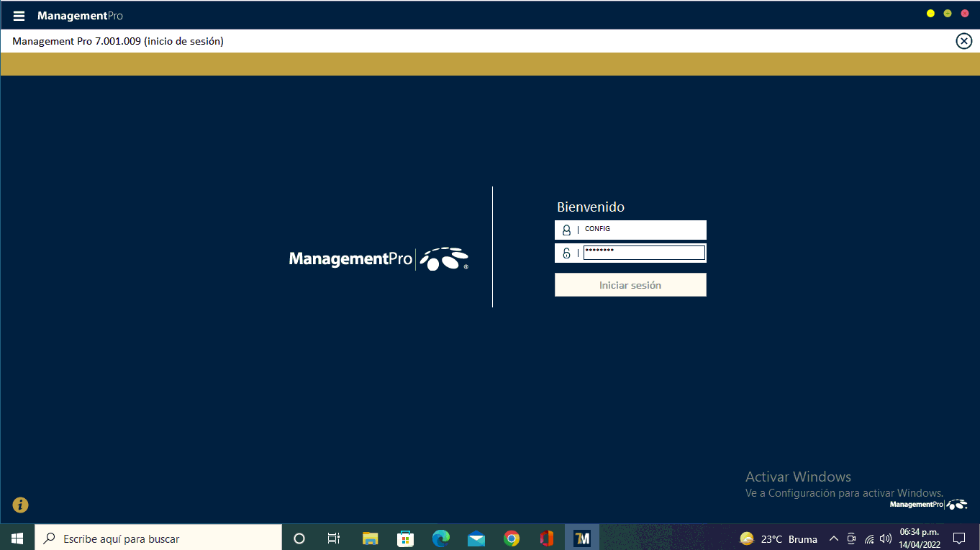Click the password input field

[643, 253]
